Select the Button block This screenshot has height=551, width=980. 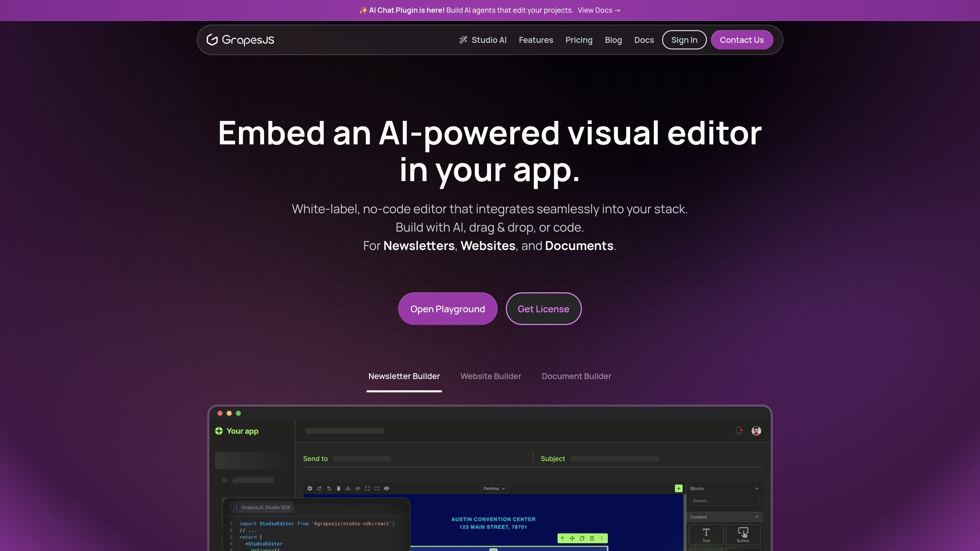click(743, 535)
